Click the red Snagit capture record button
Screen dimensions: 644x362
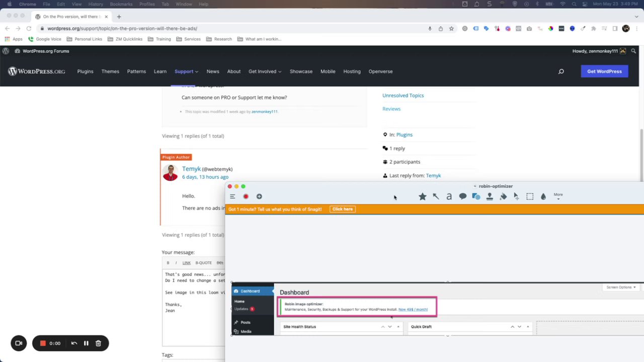coord(246,197)
